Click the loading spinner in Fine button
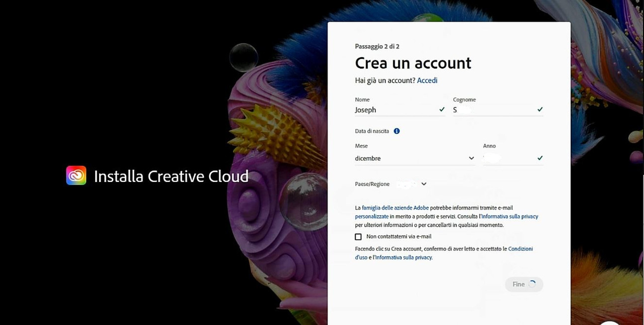This screenshot has height=325, width=644. (x=532, y=284)
